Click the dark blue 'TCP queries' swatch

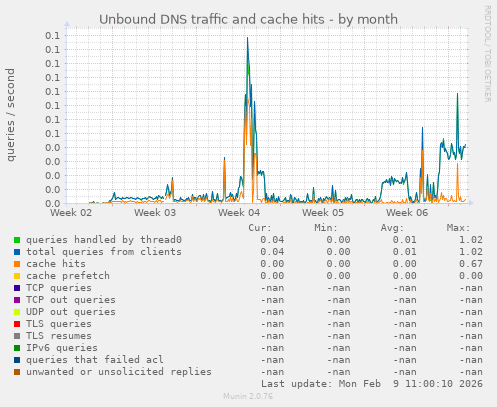17,288
